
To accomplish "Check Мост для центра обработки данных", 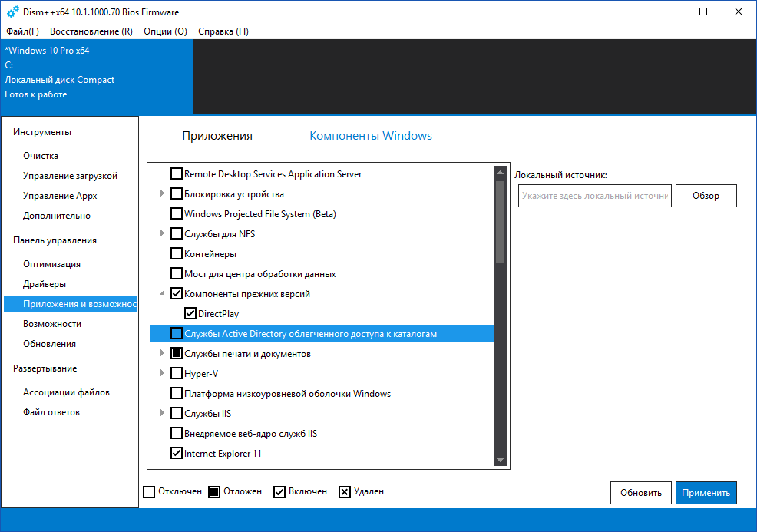I will pyautogui.click(x=177, y=274).
